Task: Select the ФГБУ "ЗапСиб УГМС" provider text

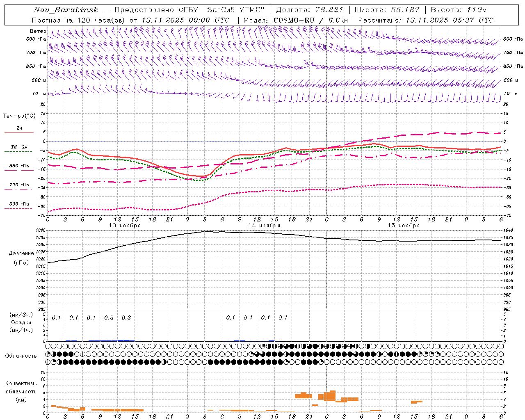Action: pyautogui.click(x=222, y=10)
